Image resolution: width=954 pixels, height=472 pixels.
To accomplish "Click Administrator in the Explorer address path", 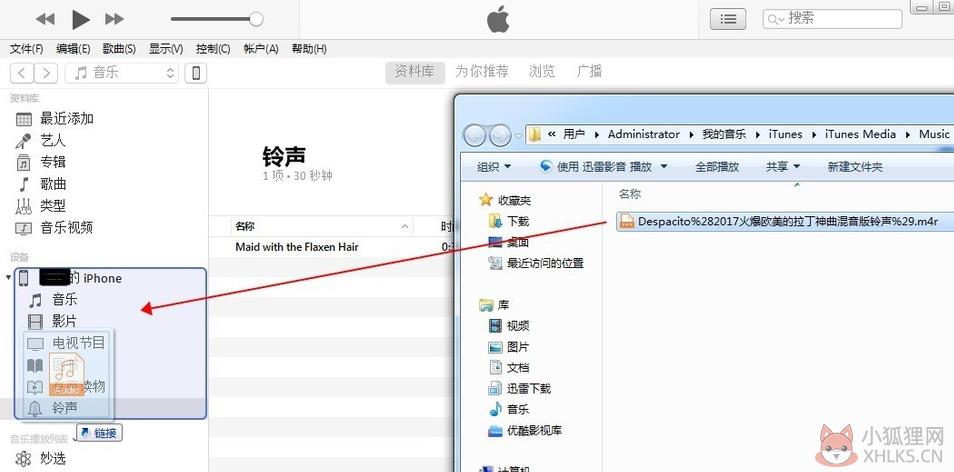I will point(644,134).
